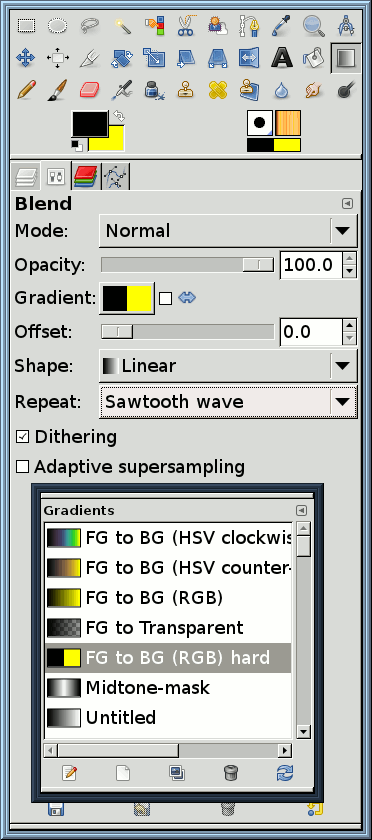
Task: Select the Rectangle Select tool
Action: [x=26, y=25]
